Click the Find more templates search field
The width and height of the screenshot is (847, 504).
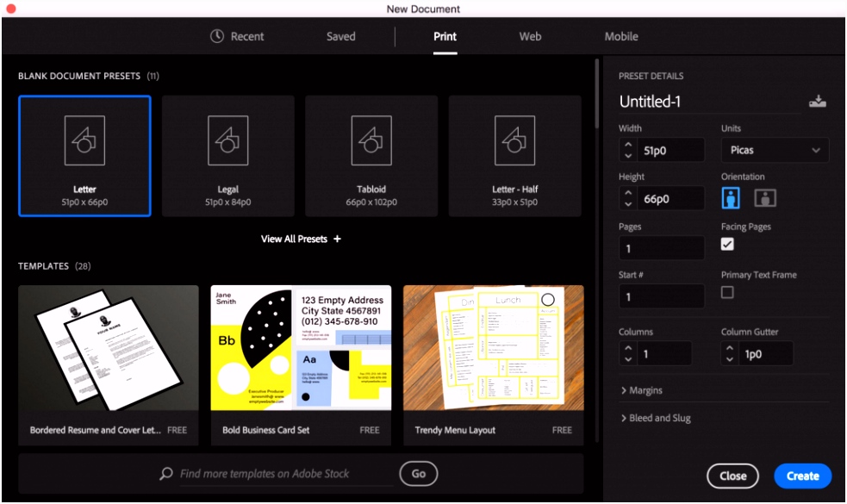(x=286, y=474)
